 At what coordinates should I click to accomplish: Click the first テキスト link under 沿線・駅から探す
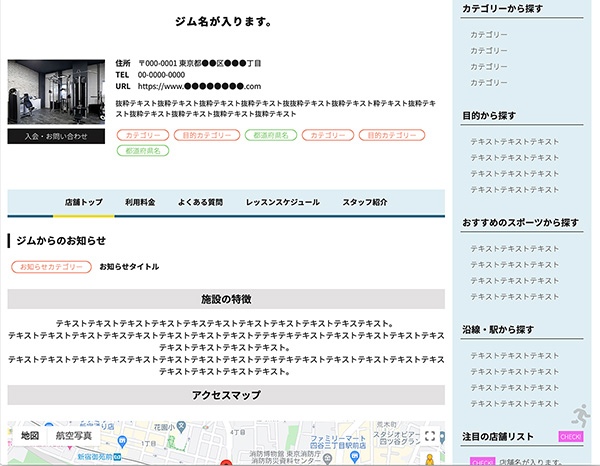pyautogui.click(x=514, y=356)
